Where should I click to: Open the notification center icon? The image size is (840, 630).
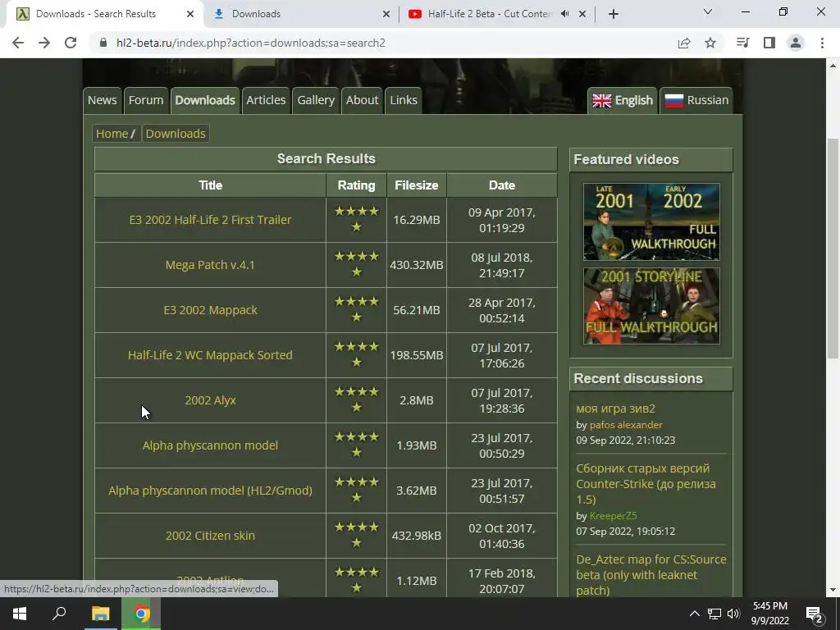tap(814, 614)
